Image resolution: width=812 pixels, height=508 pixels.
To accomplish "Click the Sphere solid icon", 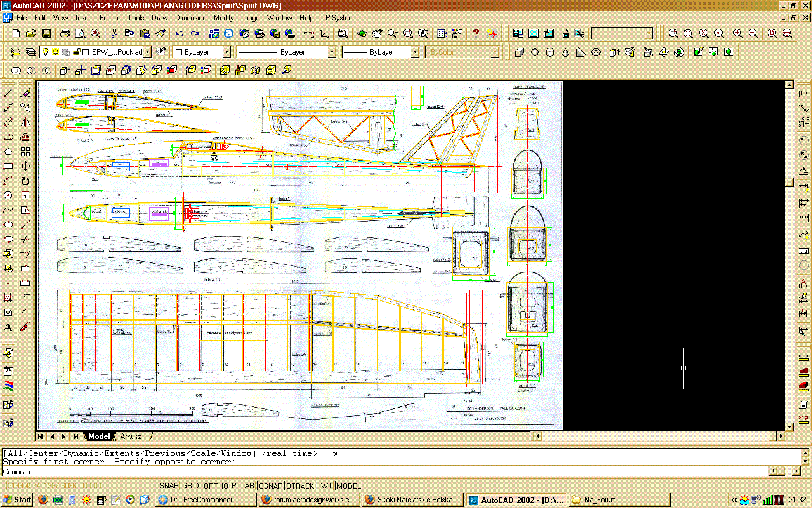I will point(535,52).
